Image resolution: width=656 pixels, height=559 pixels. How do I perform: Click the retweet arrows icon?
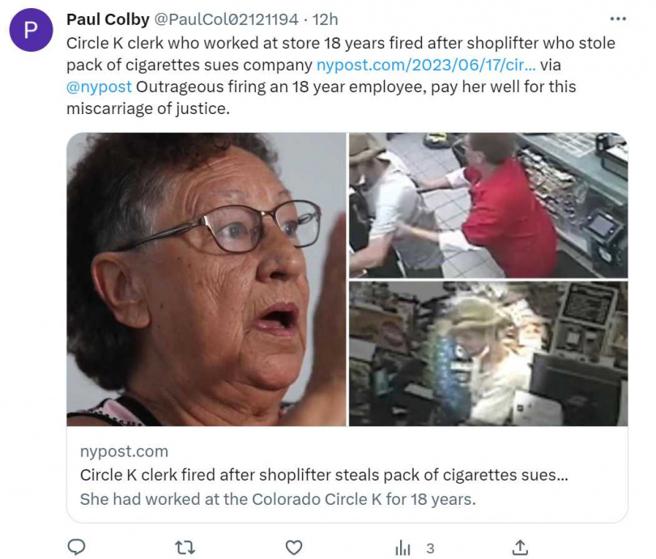pos(184,547)
